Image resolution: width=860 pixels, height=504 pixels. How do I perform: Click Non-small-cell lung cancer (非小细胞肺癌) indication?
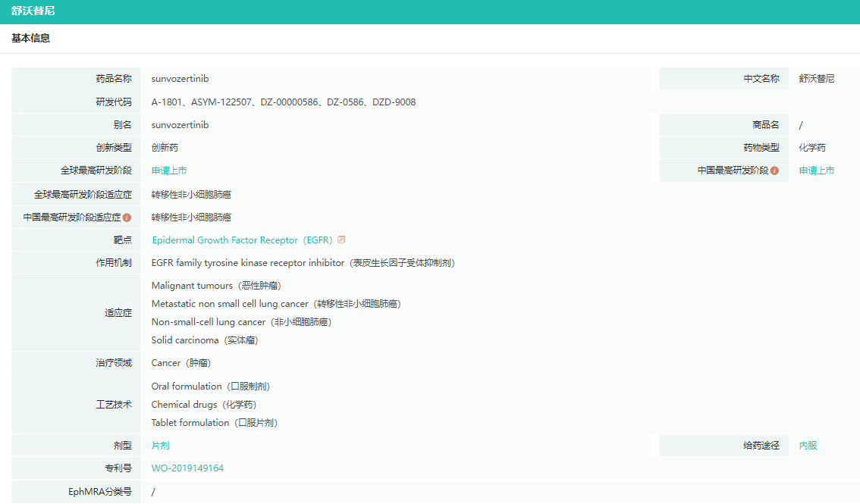coord(241,322)
